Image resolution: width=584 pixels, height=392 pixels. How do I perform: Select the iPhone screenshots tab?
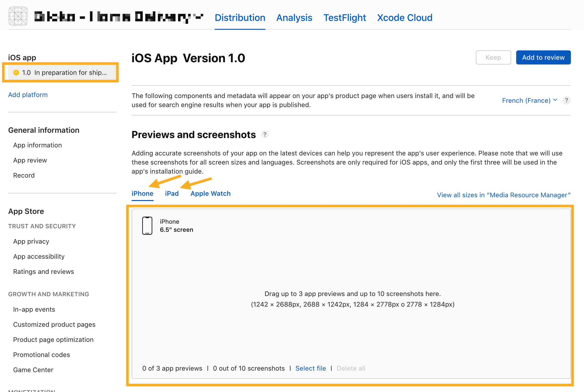pos(142,193)
